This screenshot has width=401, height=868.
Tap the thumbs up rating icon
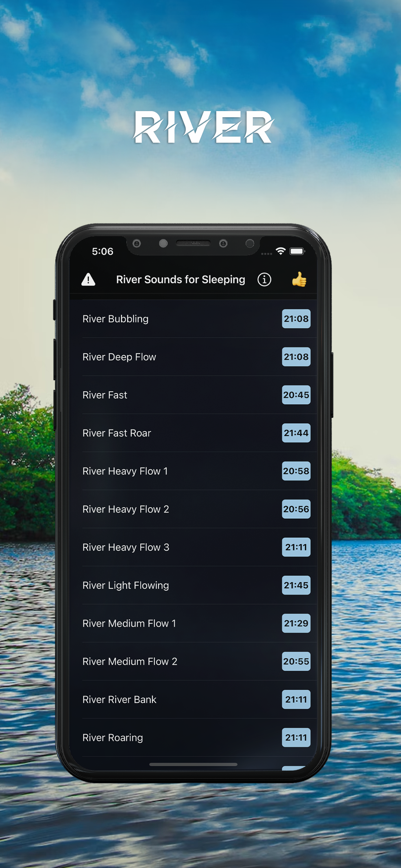(299, 279)
